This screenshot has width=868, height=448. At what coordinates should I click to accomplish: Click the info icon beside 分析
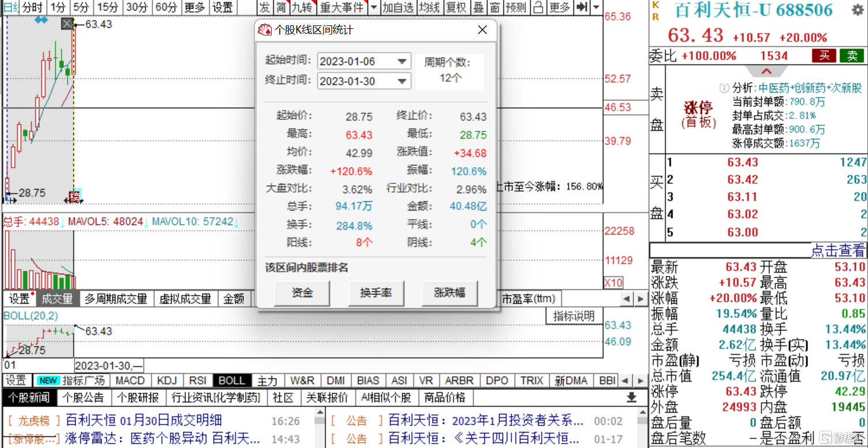click(724, 88)
